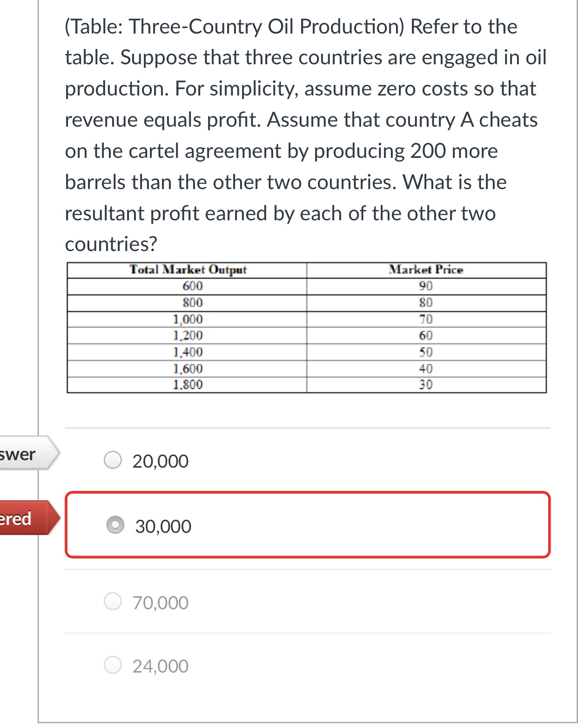This screenshot has width=578, height=728.
Task: Select the 1,800 output value
Action: [x=188, y=385]
